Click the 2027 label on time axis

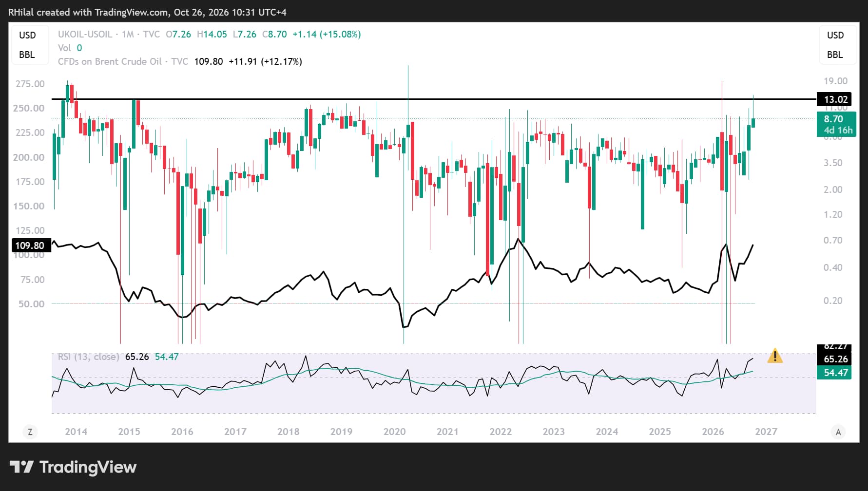pyautogui.click(x=766, y=432)
